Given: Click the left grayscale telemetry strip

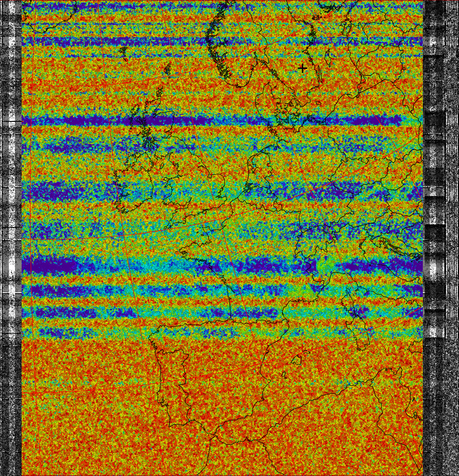Looking at the screenshot, I should point(11,221).
